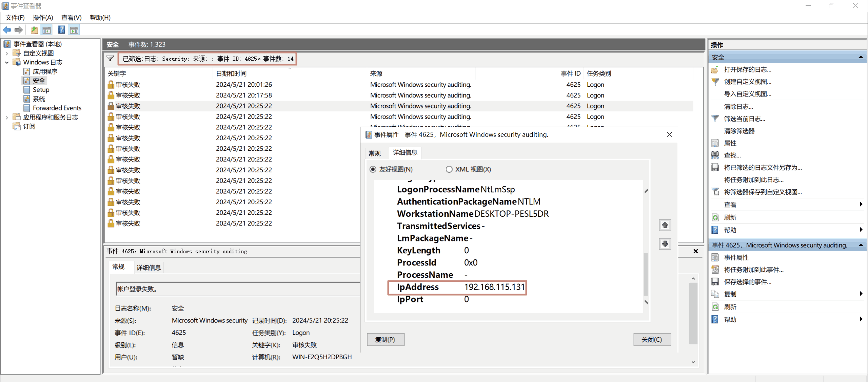Click the 复制(P) button
The height and width of the screenshot is (382, 868).
[386, 340]
